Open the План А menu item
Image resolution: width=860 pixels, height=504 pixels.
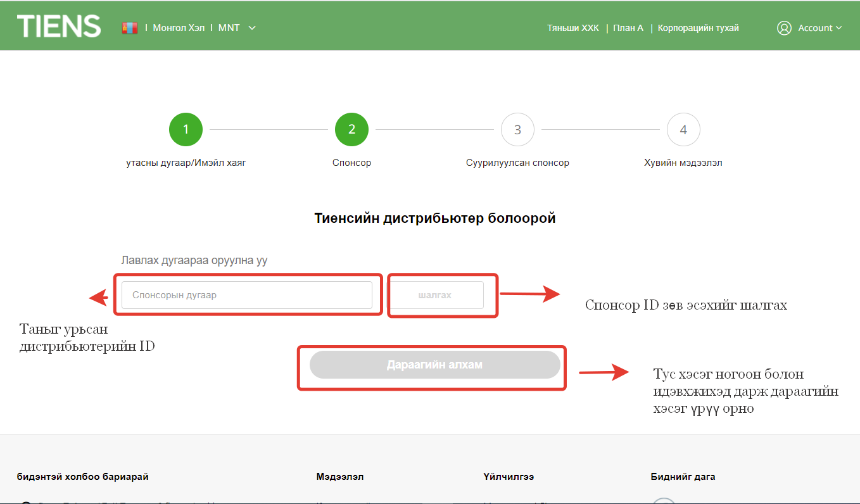628,28
